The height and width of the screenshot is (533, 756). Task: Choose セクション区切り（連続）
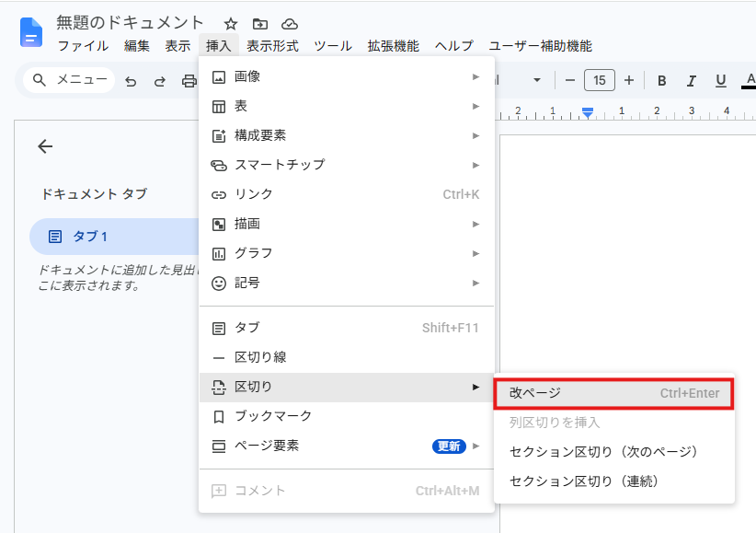(614, 481)
